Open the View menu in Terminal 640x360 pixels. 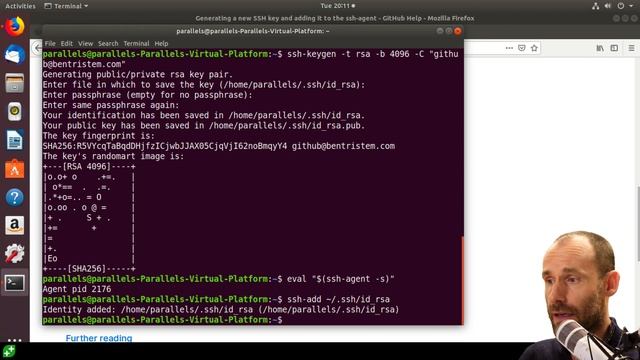[x=85, y=43]
